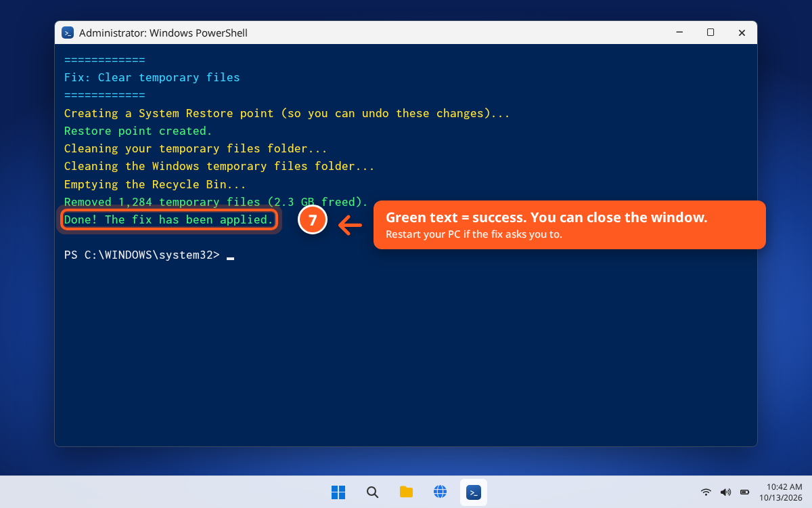Click the "Emptying the Recycle Bin..." line
The height and width of the screenshot is (508, 812).
(155, 184)
